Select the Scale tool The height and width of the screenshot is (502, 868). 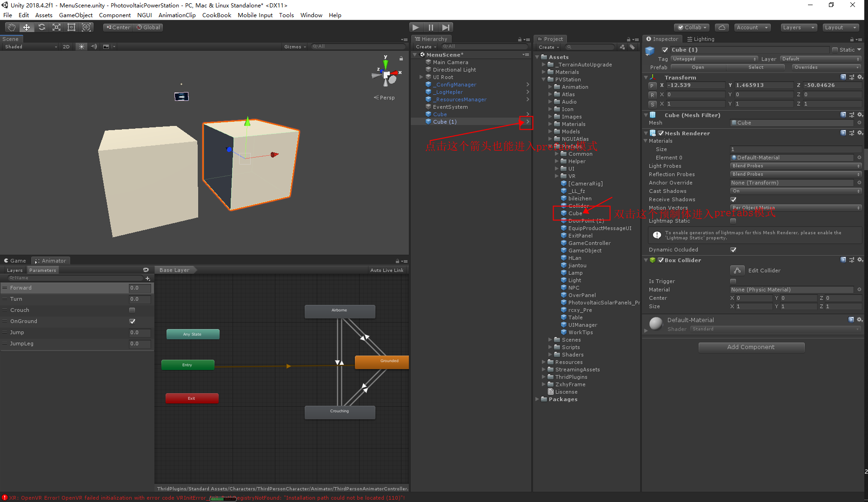click(x=56, y=27)
